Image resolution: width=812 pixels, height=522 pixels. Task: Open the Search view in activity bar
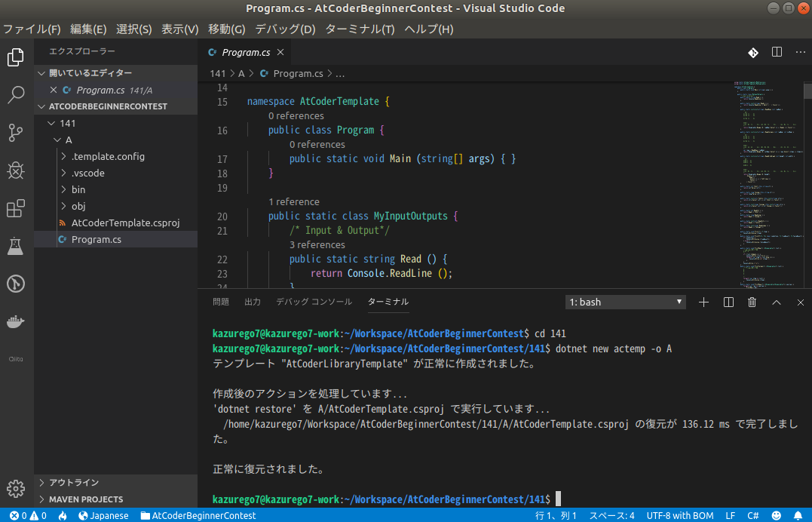[16, 95]
